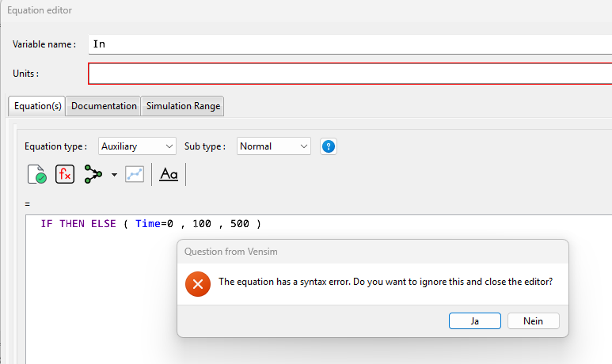Switch to the Equation(s) tab

tap(37, 106)
